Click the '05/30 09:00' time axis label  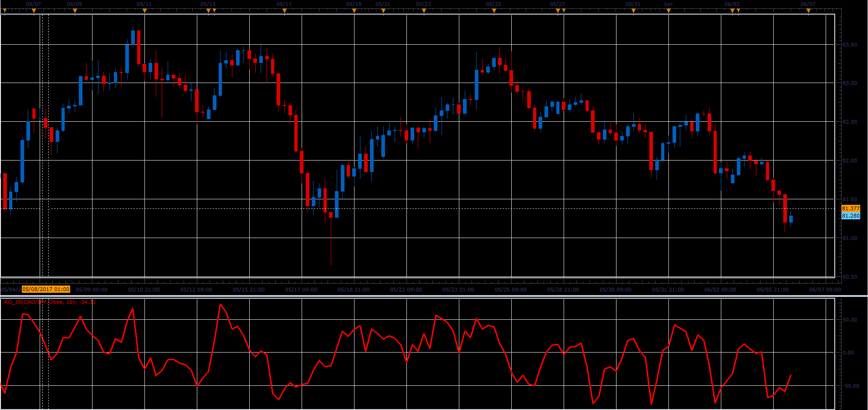pos(616,290)
